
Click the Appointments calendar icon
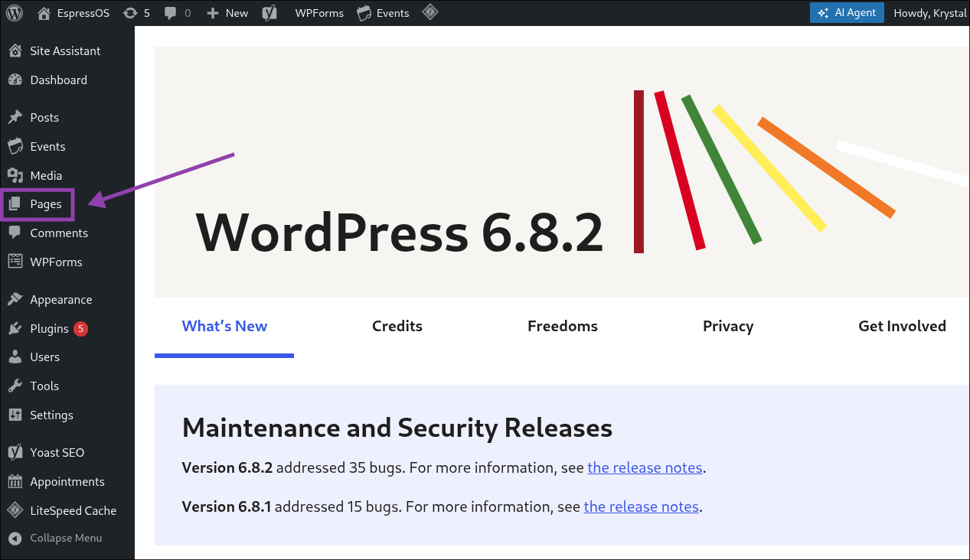pyautogui.click(x=15, y=482)
